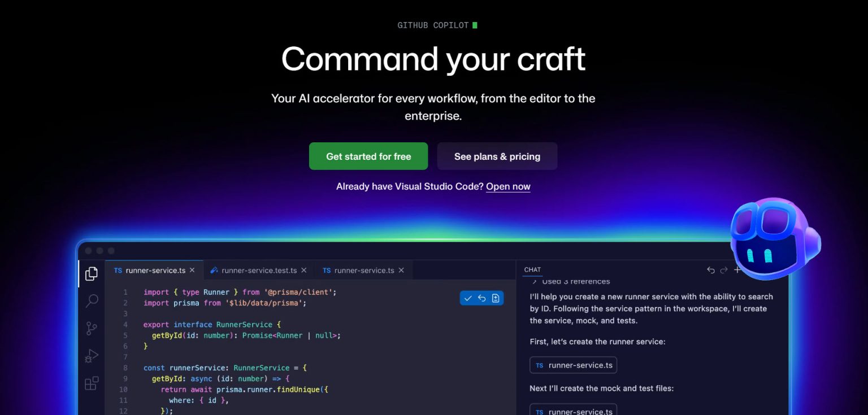Screen dimensions: 868x415
Task: Click the Get started for free button
Action: click(x=368, y=156)
